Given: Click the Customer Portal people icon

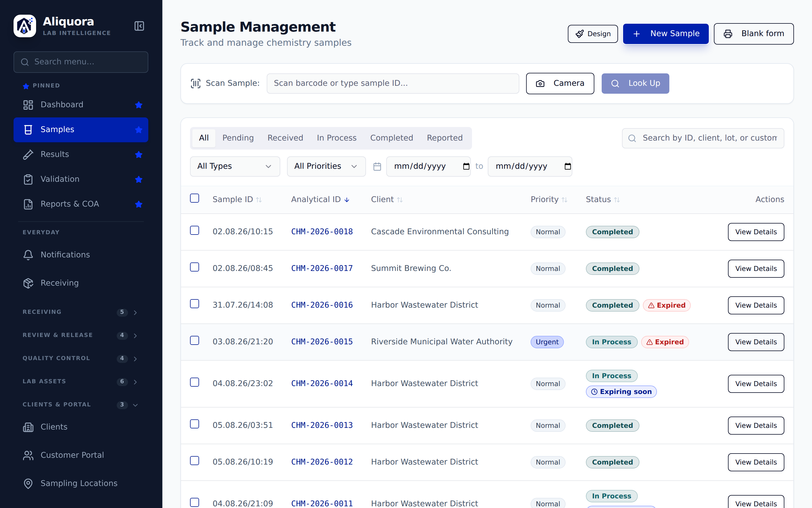Looking at the screenshot, I should coord(28,455).
